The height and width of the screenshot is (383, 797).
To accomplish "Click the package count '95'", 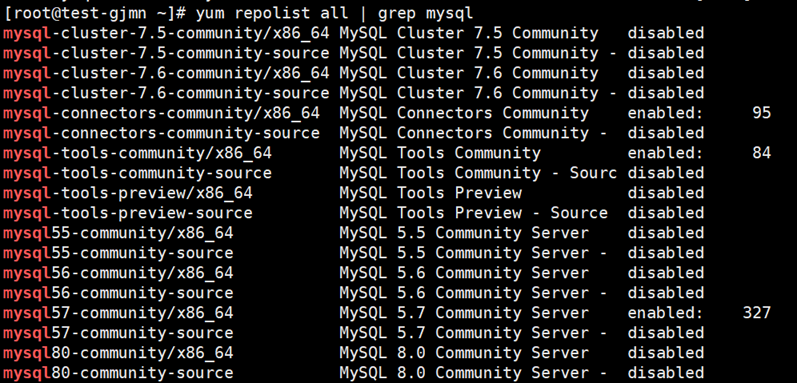I will pos(761,113).
